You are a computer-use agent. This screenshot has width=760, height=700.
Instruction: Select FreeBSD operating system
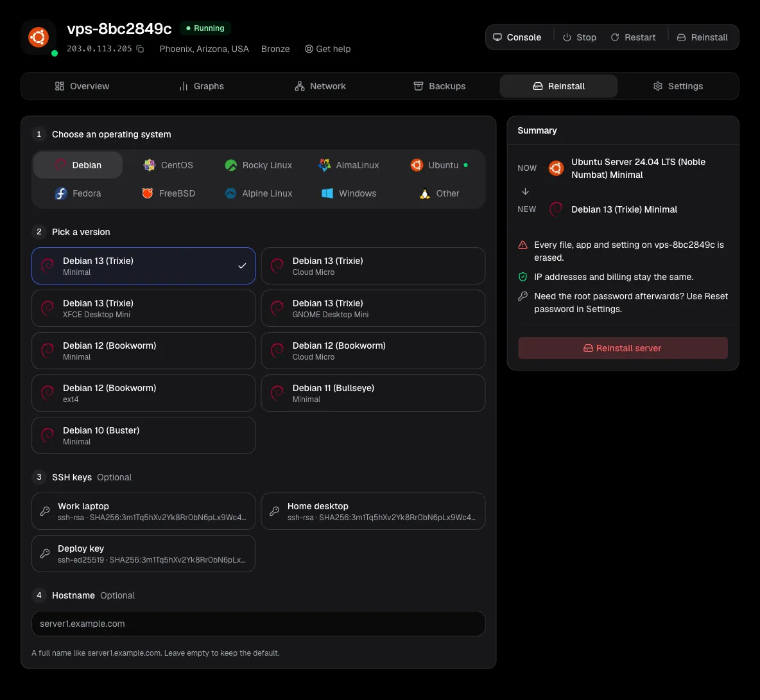click(x=168, y=193)
